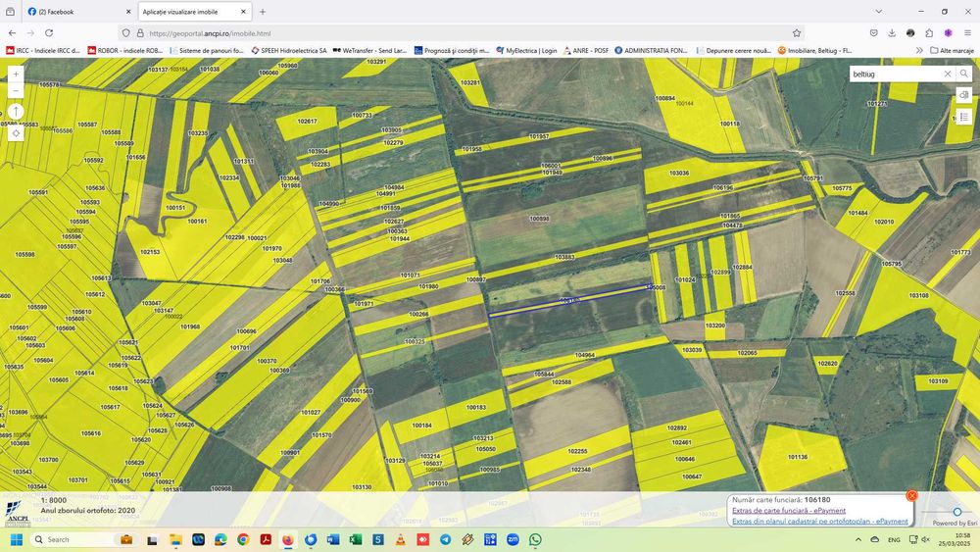Reset map compass orientation to north
The height and width of the screenshot is (552, 980).
tap(16, 112)
